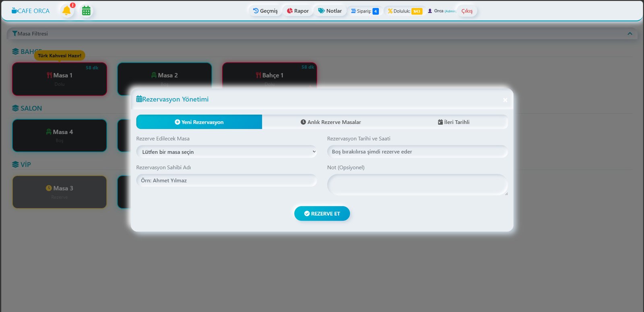The image size is (644, 312).
Task: Collapse the Masa Filtresi panel chevron
Action: point(630,34)
